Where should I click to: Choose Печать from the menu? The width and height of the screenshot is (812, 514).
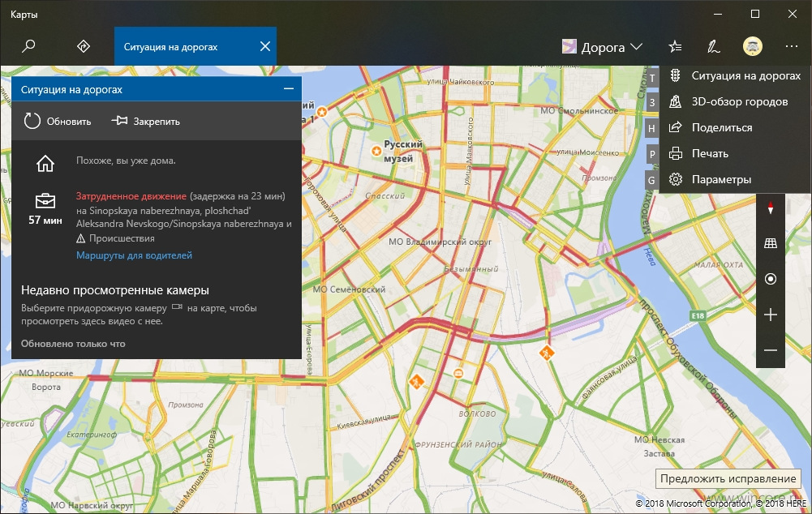pyautogui.click(x=735, y=154)
